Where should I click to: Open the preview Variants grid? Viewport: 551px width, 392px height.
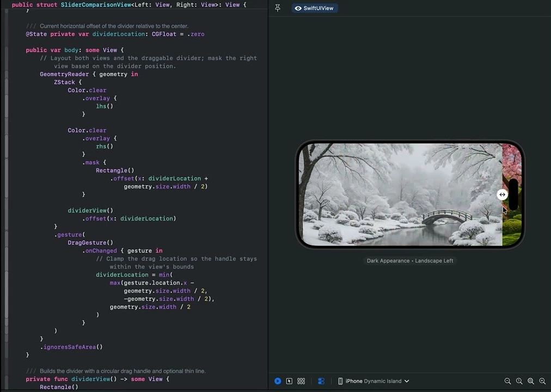(301, 381)
